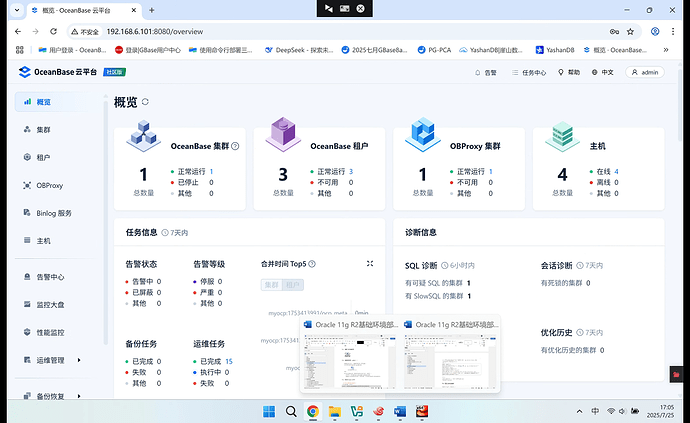Click the OceanBase 集群 cube icon

point(143,136)
